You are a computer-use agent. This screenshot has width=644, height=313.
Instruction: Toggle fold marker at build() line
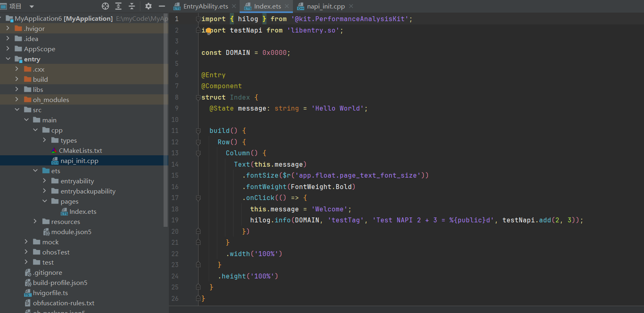click(198, 131)
